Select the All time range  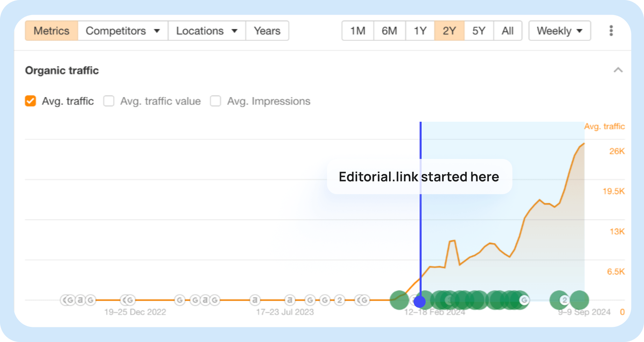(508, 31)
